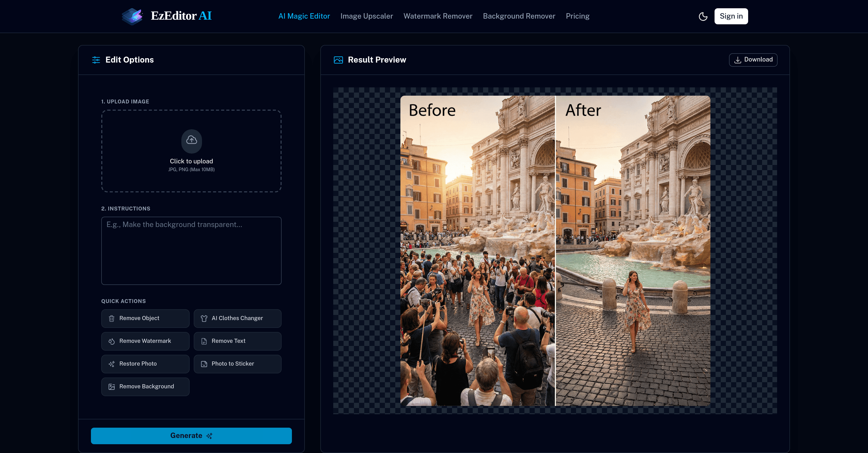The image size is (868, 453).
Task: Click the EzEditor AI logo
Action: click(x=166, y=16)
